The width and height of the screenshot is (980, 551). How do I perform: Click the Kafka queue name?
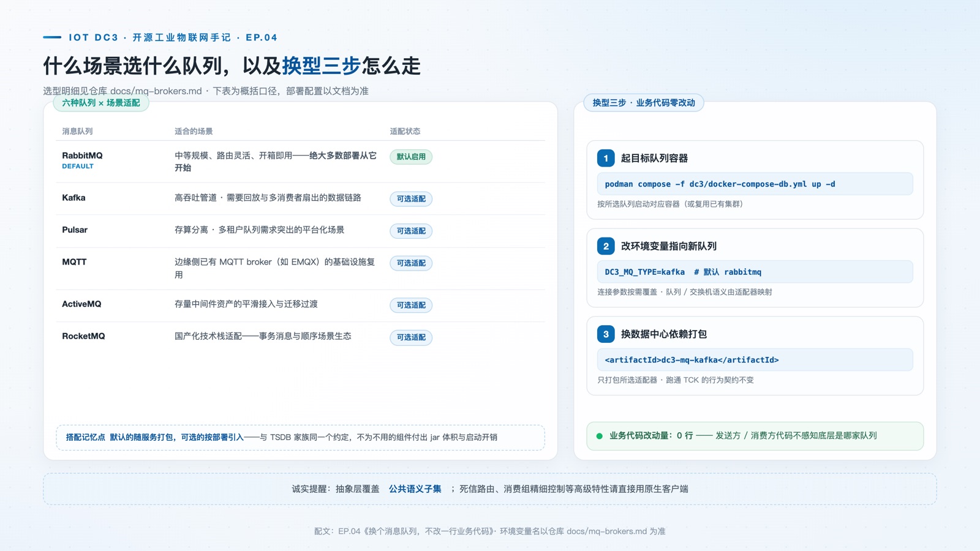pyautogui.click(x=73, y=198)
